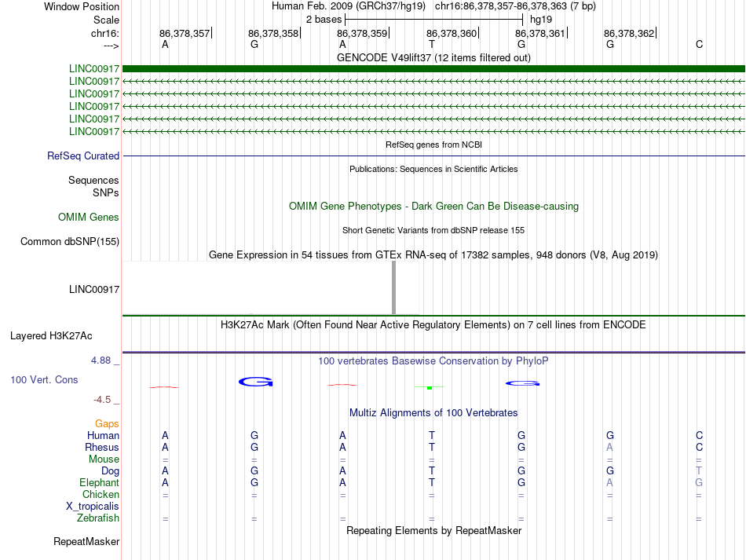Open the RefSeq Curated track label

(83, 156)
